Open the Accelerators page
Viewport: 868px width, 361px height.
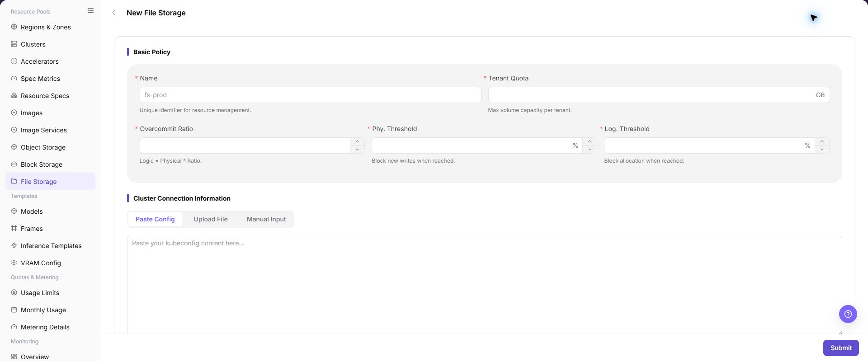point(50,61)
